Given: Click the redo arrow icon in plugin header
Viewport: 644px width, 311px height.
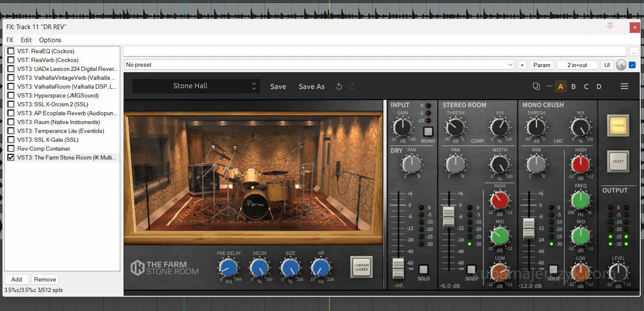Looking at the screenshot, I should click(x=352, y=87).
